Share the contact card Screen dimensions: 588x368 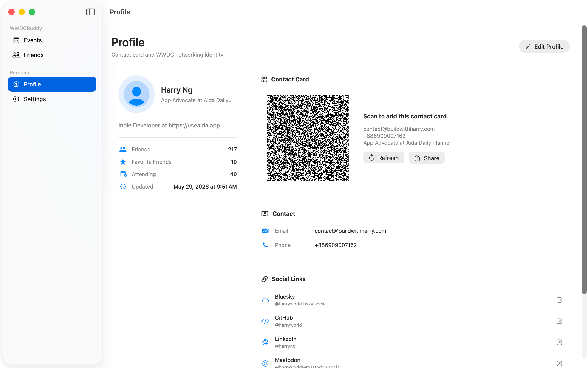427,158
